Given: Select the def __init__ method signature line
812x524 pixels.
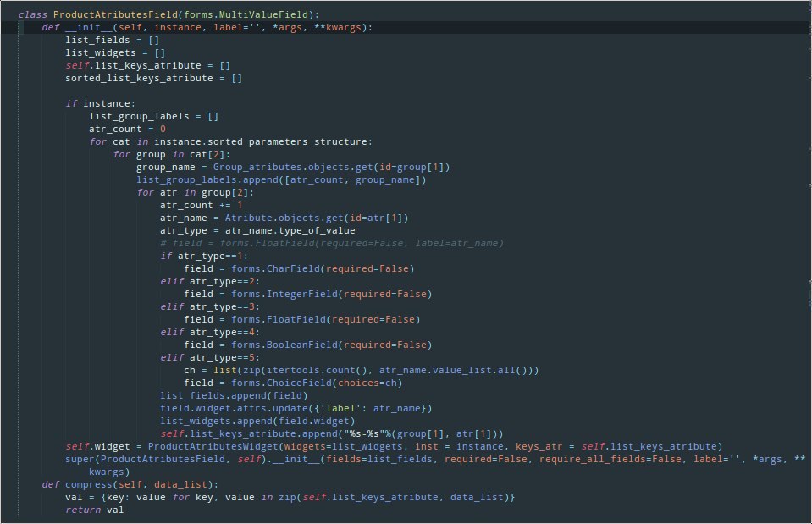Looking at the screenshot, I should click(207, 27).
